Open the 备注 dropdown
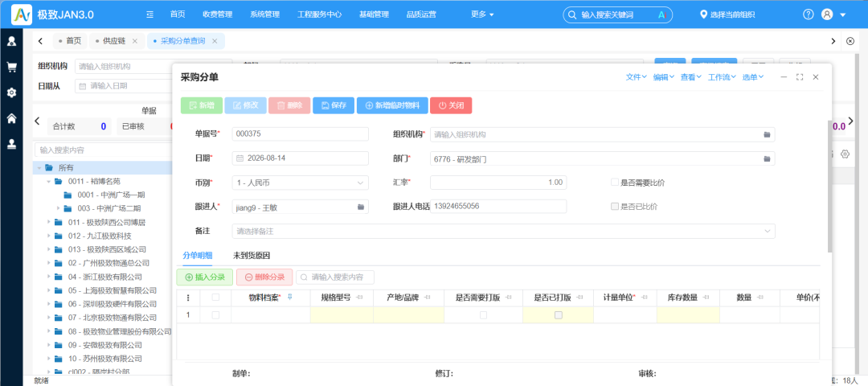This screenshot has width=868, height=386. 503,231
